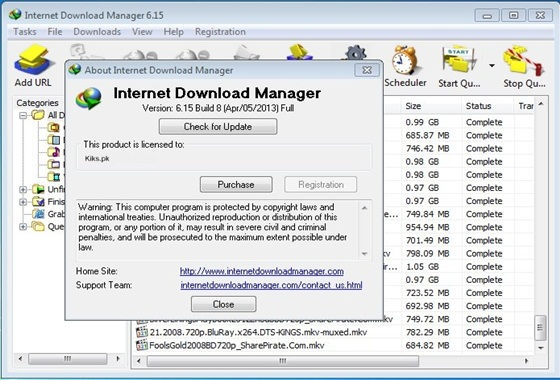This screenshot has height=380, width=560.
Task: Select the Grabber projects icon
Action: click(38, 214)
